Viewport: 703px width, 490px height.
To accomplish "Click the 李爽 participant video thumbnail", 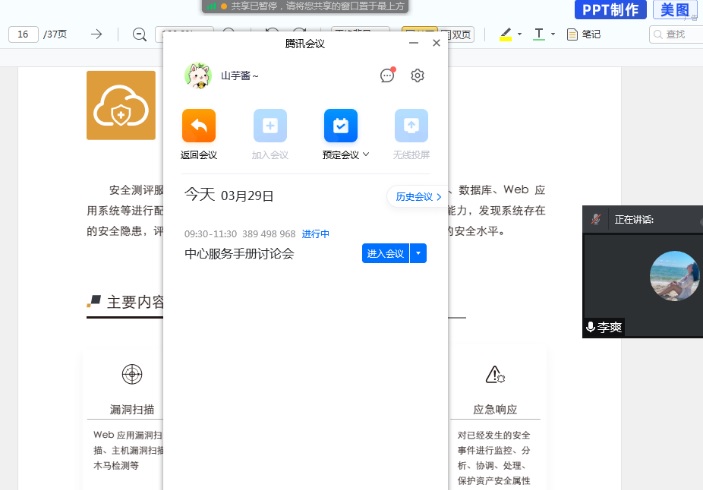I will (672, 276).
